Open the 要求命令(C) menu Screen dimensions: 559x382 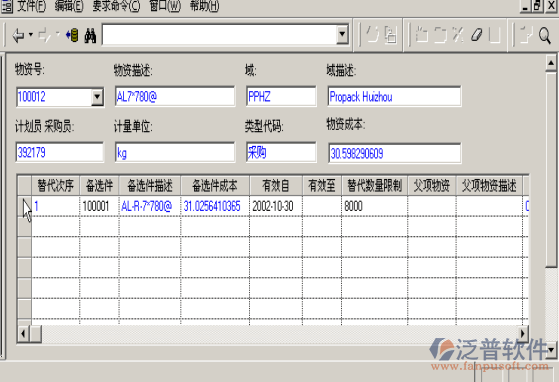click(x=116, y=6)
